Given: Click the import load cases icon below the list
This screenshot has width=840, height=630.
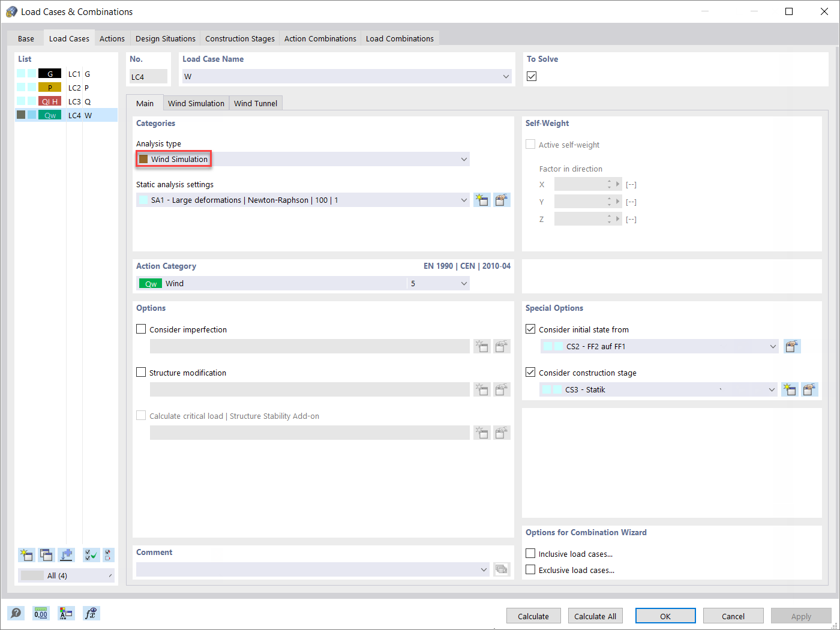Looking at the screenshot, I should coord(66,555).
